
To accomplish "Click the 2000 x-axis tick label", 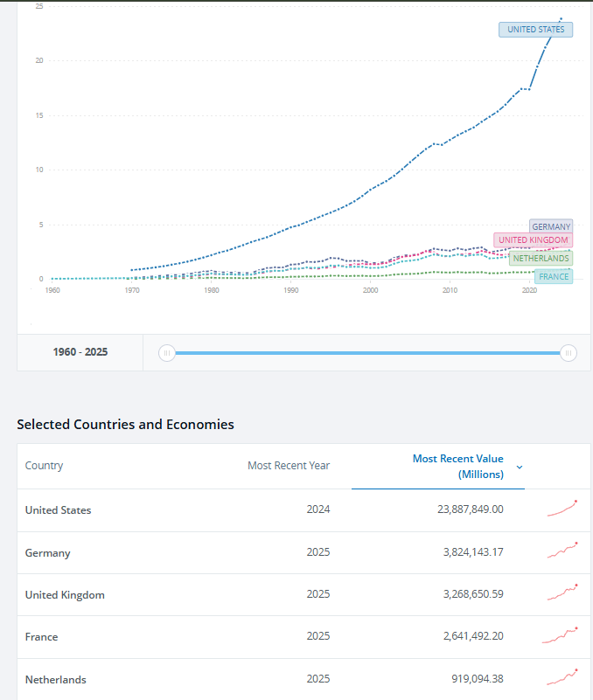I will 371,290.
